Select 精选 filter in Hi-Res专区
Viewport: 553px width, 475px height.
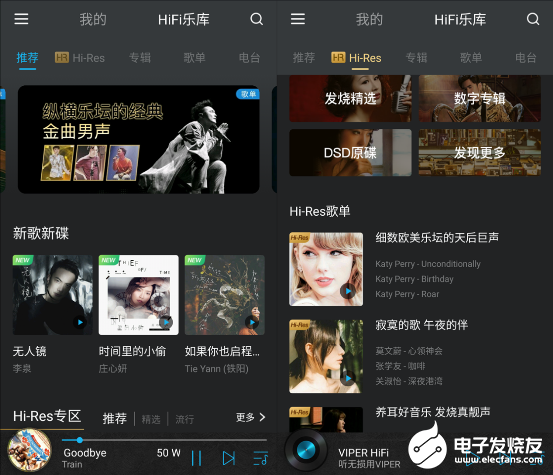151,419
